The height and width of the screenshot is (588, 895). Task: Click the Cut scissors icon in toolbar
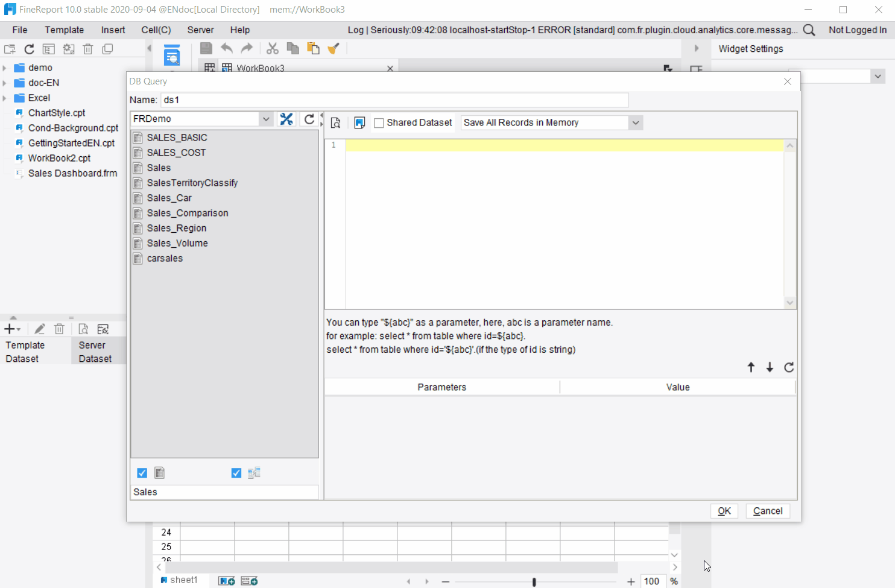(x=273, y=49)
